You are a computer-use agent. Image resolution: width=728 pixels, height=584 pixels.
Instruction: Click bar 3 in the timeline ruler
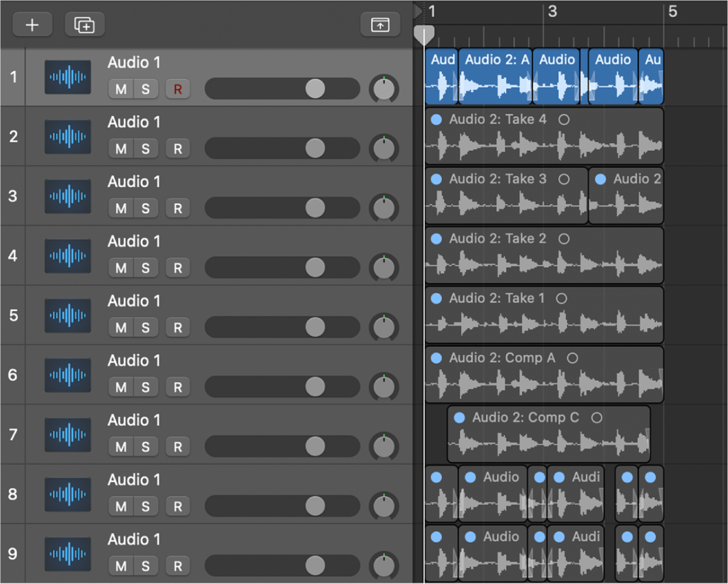tap(552, 12)
